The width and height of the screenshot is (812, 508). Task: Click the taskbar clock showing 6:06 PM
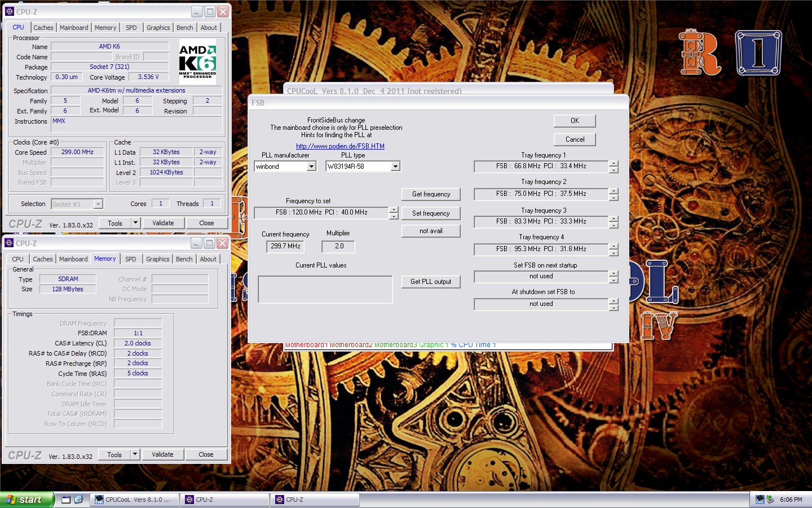(x=791, y=500)
